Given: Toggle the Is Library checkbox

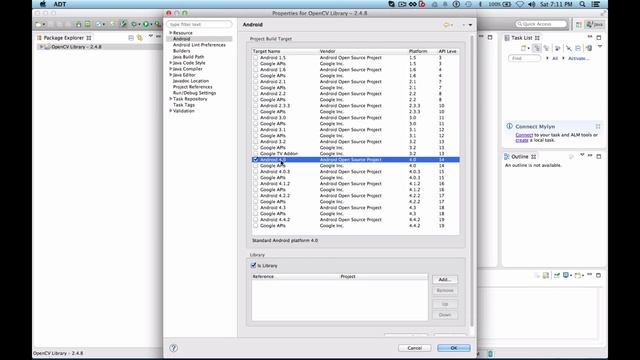Looking at the screenshot, I should (x=253, y=265).
